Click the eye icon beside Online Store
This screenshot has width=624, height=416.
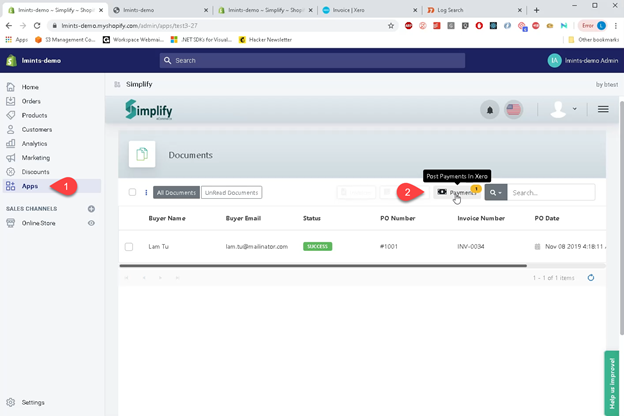91,223
